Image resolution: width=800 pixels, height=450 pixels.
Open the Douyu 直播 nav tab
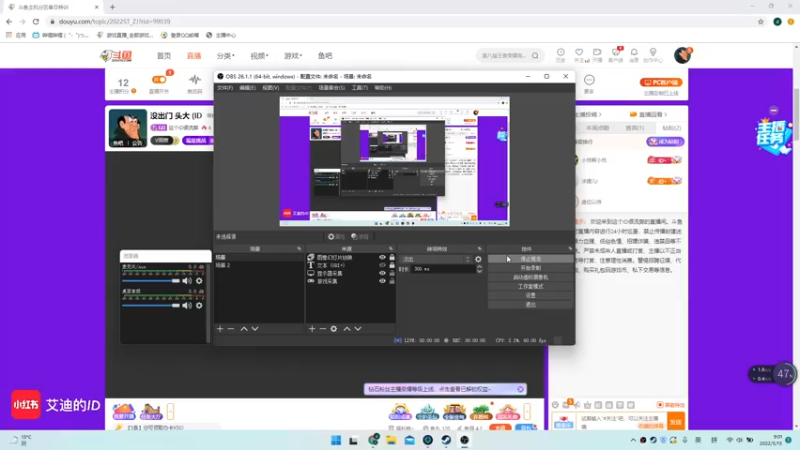194,56
